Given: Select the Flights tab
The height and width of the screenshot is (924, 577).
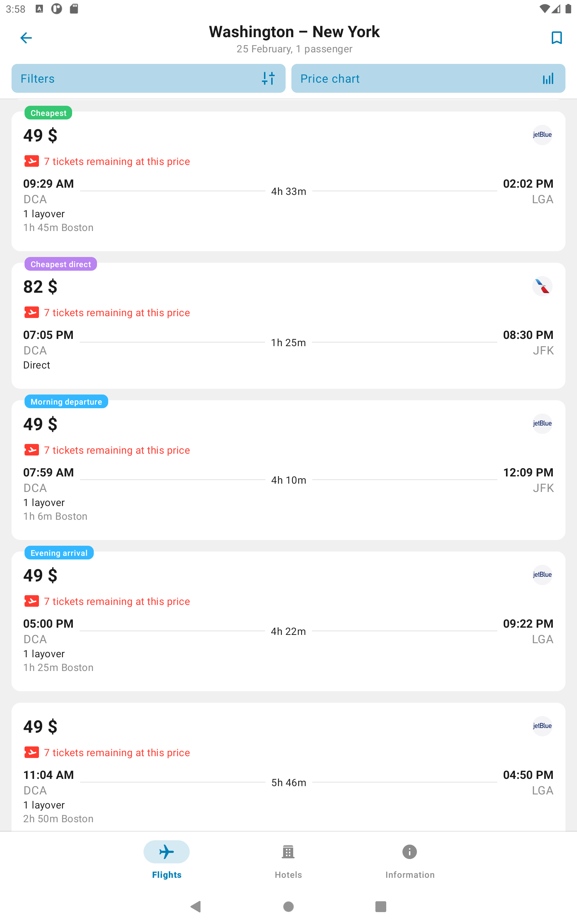Looking at the screenshot, I should 166,860.
